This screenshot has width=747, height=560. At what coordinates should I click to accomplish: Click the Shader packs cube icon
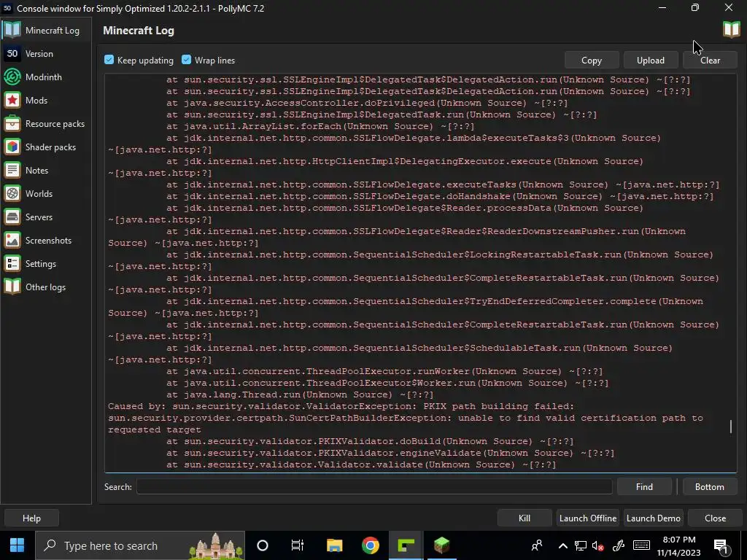click(x=12, y=147)
